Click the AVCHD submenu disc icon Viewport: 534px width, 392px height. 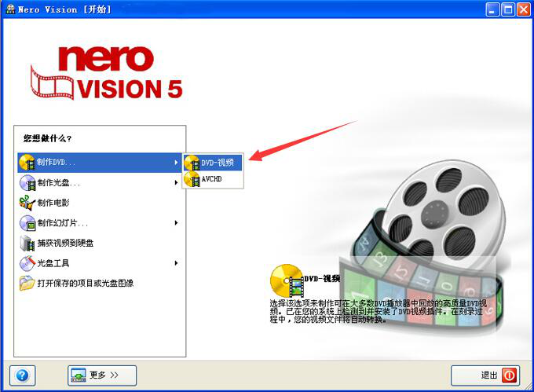(192, 179)
